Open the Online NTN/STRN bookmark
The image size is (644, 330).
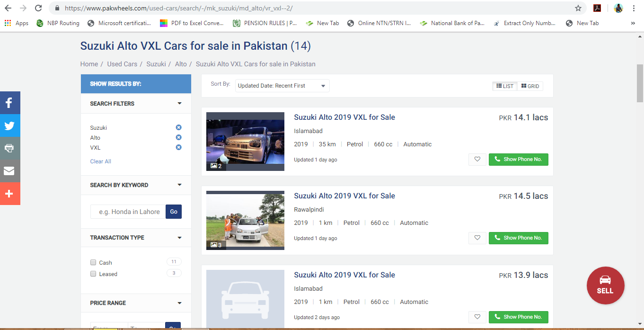click(379, 23)
